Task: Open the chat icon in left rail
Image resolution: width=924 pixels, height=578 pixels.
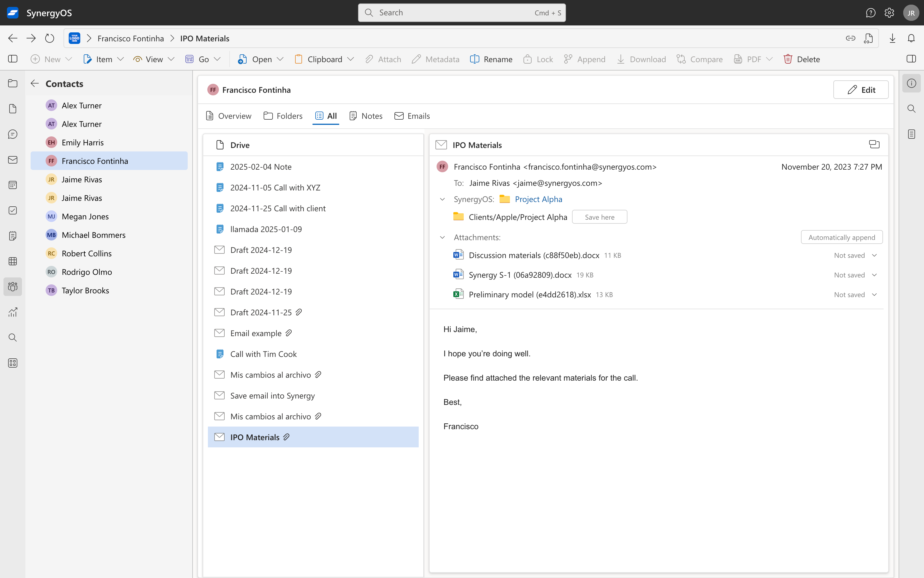Action: click(13, 134)
